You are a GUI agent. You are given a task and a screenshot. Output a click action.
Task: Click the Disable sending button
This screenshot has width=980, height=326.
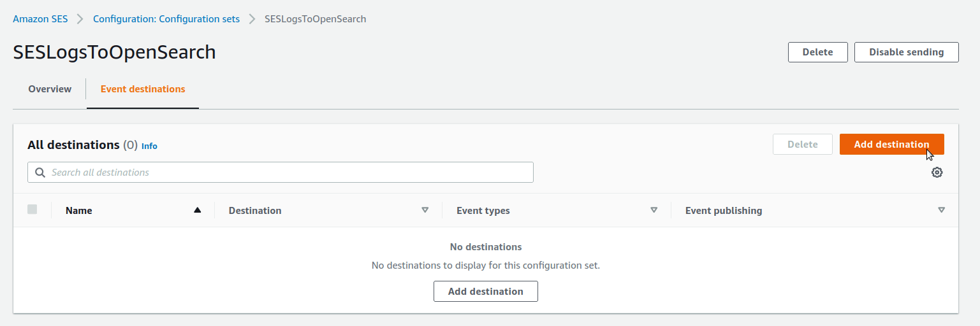[906, 52]
